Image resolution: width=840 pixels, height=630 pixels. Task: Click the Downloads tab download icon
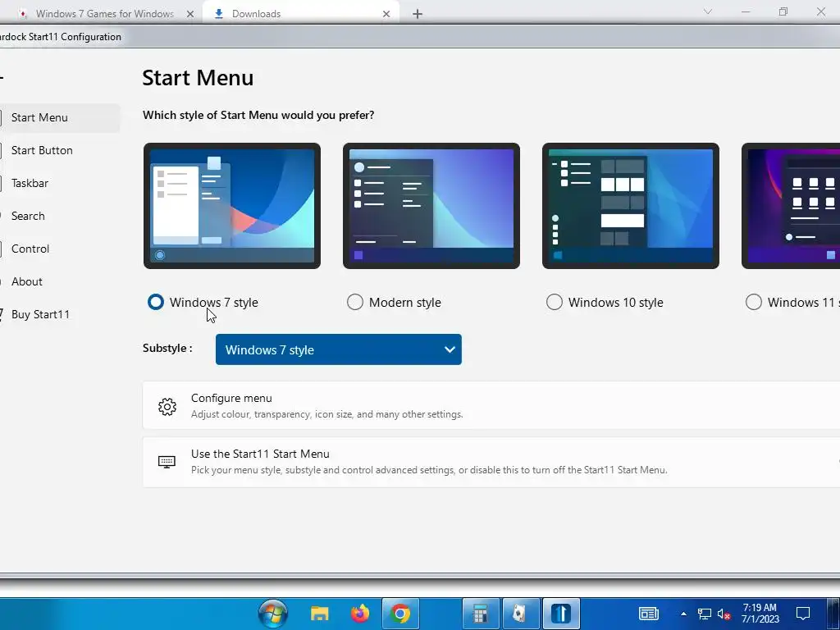coord(218,14)
